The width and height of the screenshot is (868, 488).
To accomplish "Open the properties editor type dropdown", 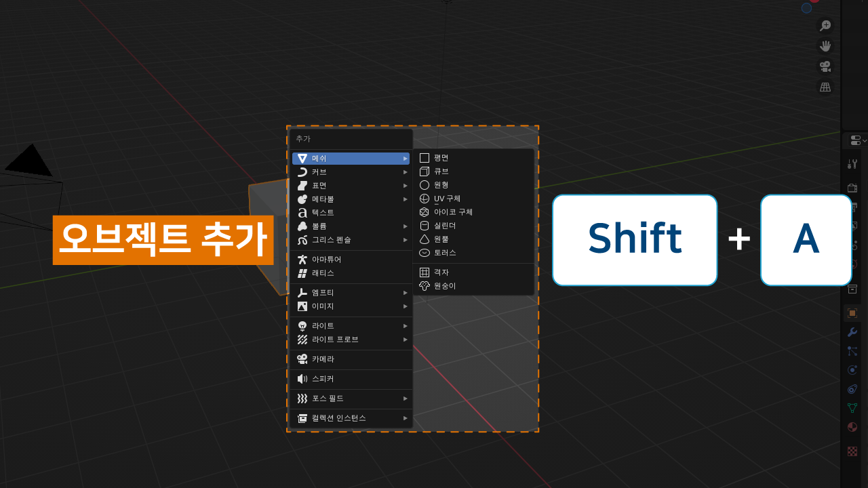I will (858, 140).
